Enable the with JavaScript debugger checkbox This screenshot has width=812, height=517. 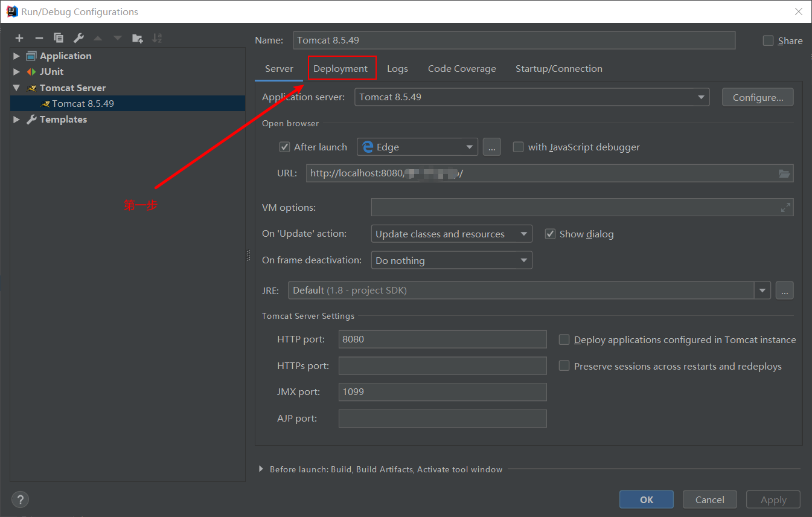[518, 147]
